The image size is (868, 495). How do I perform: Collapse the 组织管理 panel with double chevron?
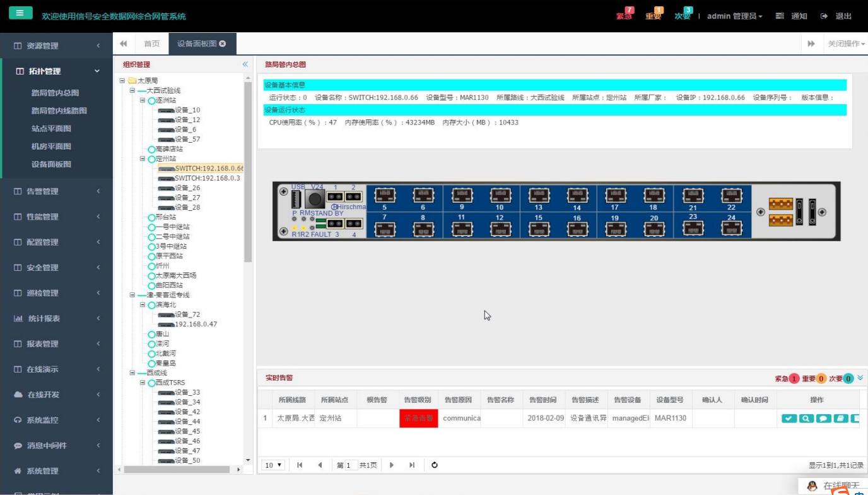245,64
